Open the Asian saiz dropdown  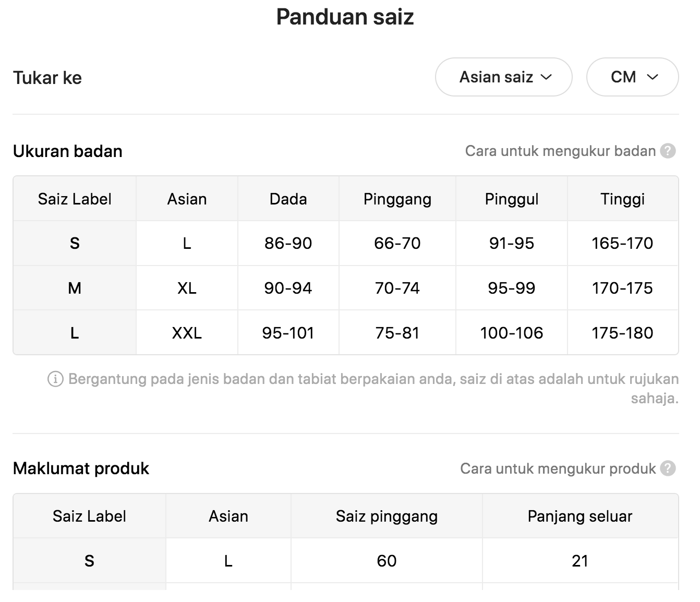(504, 77)
